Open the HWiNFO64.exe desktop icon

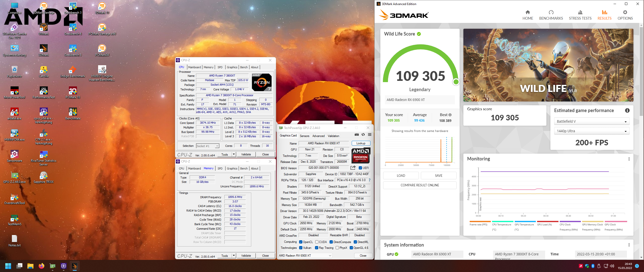tap(15, 135)
